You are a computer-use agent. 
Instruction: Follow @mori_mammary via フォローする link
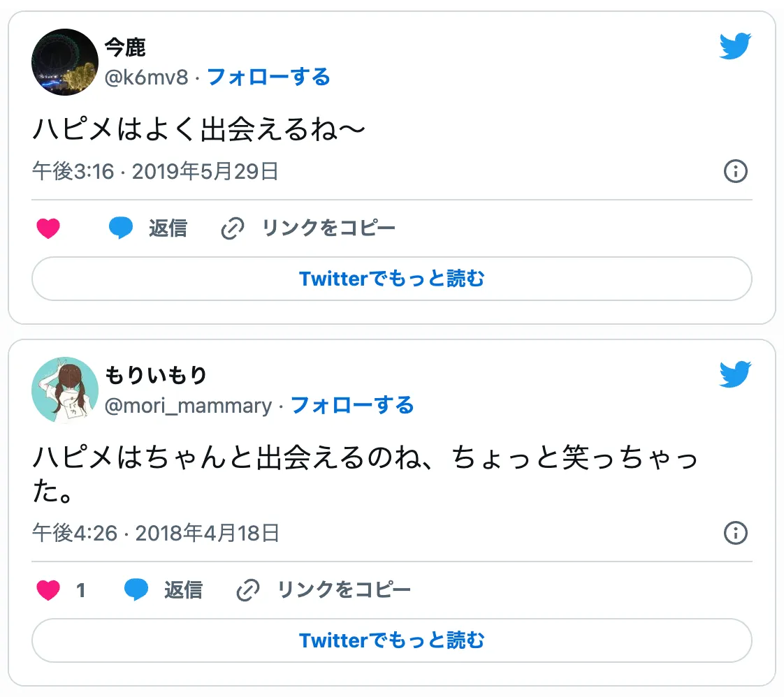pyautogui.click(x=353, y=404)
